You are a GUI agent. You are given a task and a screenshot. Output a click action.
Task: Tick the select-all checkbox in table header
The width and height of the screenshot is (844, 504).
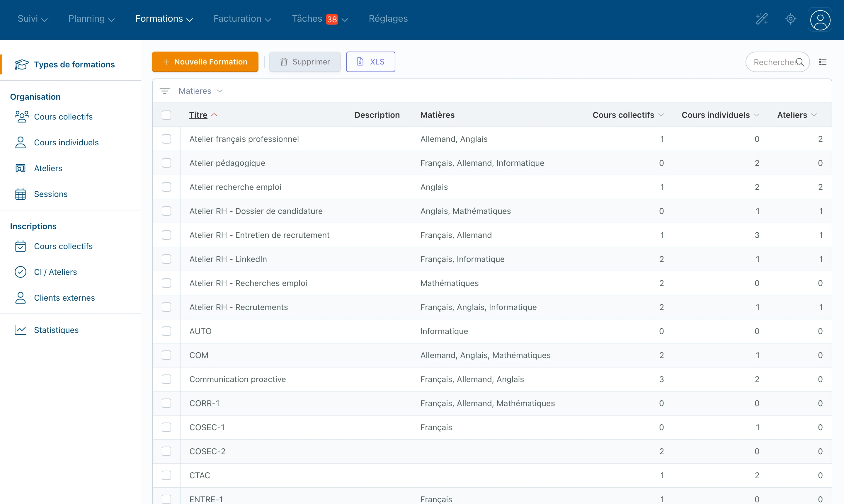pos(166,115)
